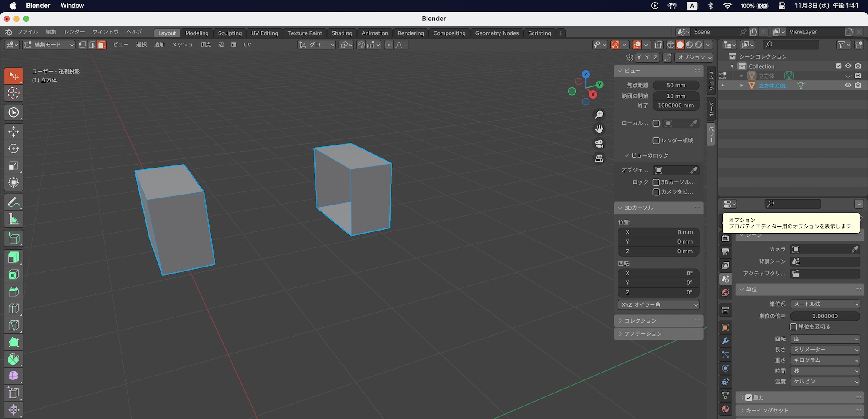Enable the レンダー領域 checkbox
868x419 pixels.
[656, 141]
